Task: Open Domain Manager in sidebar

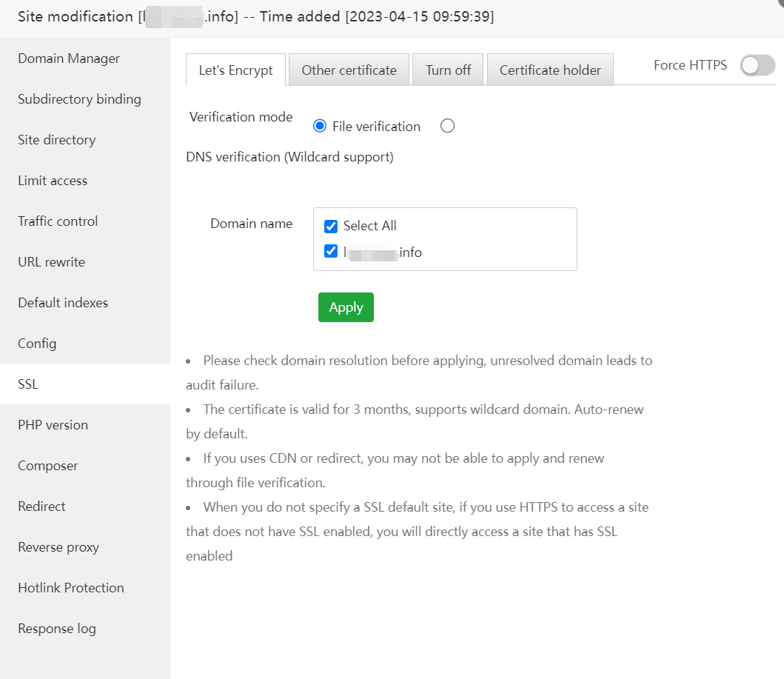Action: pyautogui.click(x=69, y=58)
